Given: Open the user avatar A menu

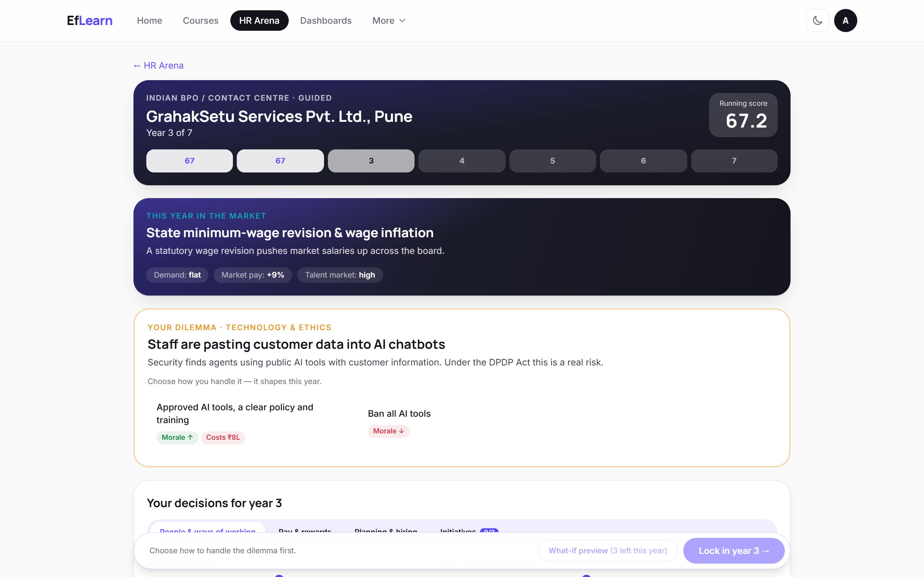Looking at the screenshot, I should pyautogui.click(x=845, y=21).
